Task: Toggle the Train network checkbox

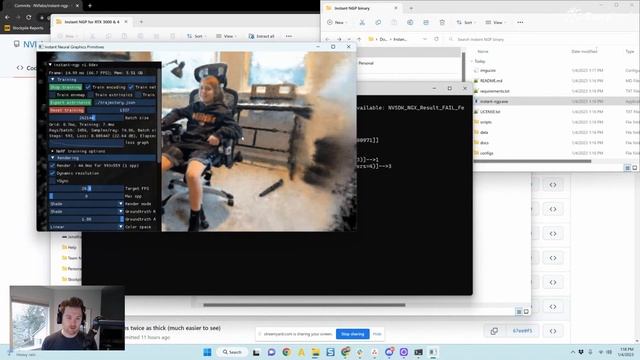Action: (131, 87)
